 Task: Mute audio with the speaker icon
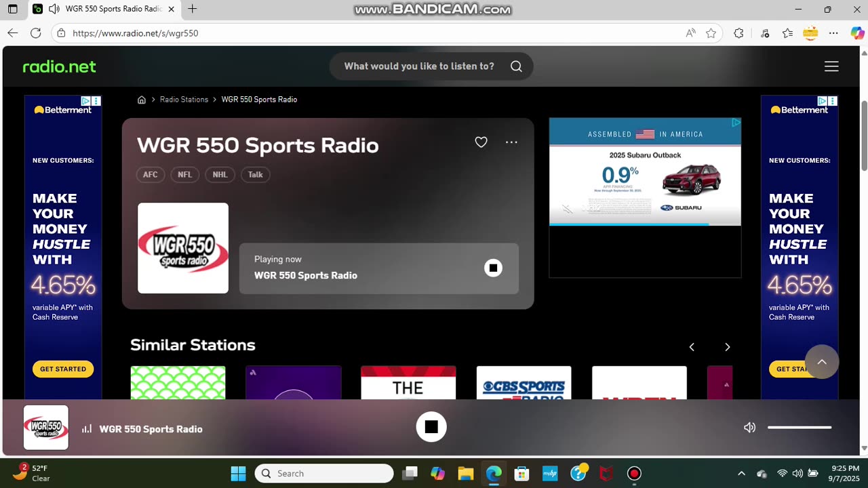(749, 428)
